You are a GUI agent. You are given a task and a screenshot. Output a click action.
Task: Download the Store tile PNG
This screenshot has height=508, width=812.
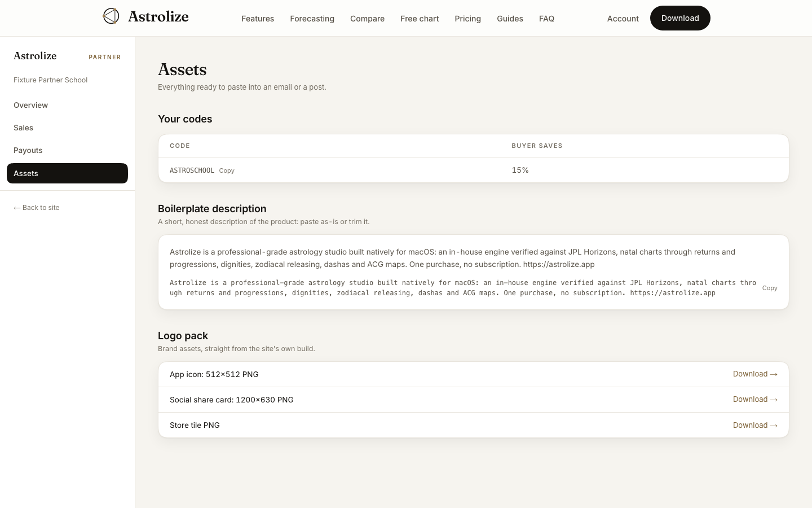point(755,425)
